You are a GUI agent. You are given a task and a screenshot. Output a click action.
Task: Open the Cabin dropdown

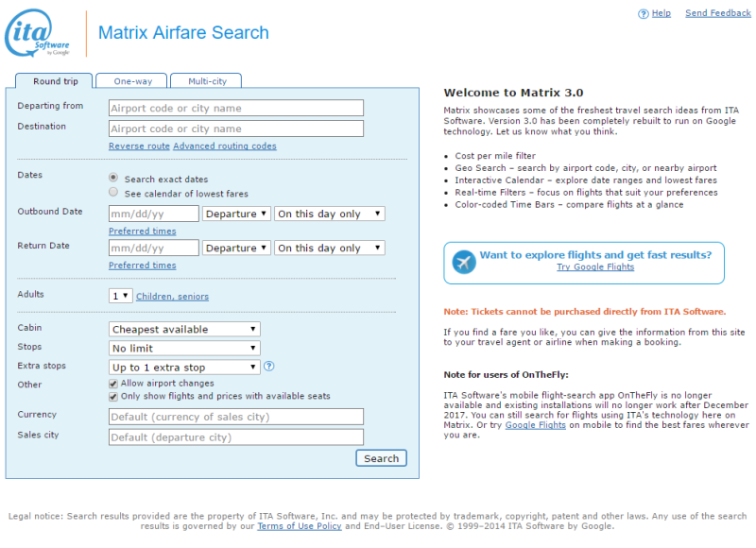pyautogui.click(x=184, y=329)
